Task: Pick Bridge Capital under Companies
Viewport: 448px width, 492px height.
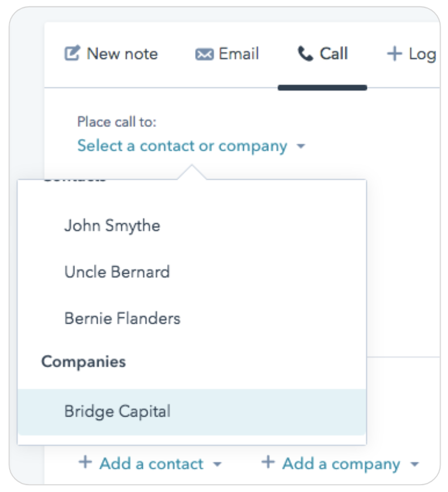Action: [192, 412]
